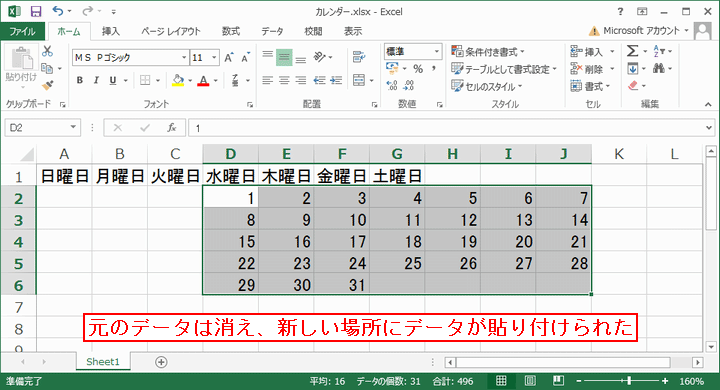Click the Percent Style icon
Image resolution: width=720 pixels, height=390 pixels.
[418, 69]
